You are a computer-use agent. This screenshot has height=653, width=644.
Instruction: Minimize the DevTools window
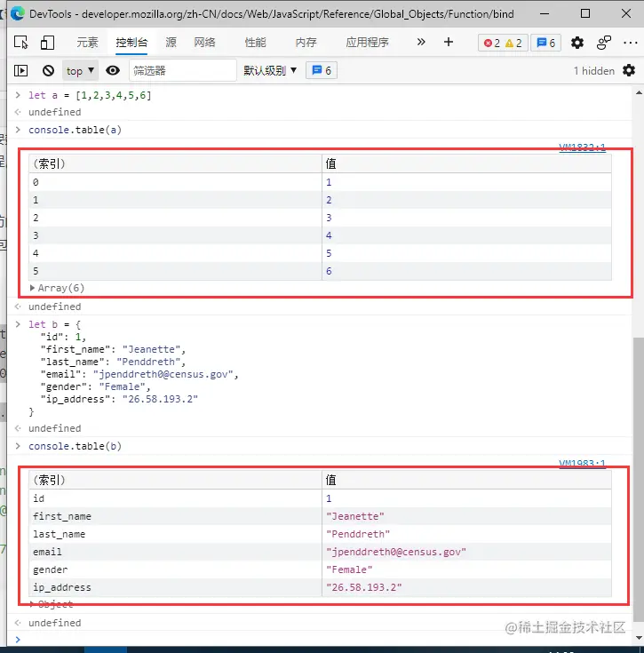coord(545,13)
